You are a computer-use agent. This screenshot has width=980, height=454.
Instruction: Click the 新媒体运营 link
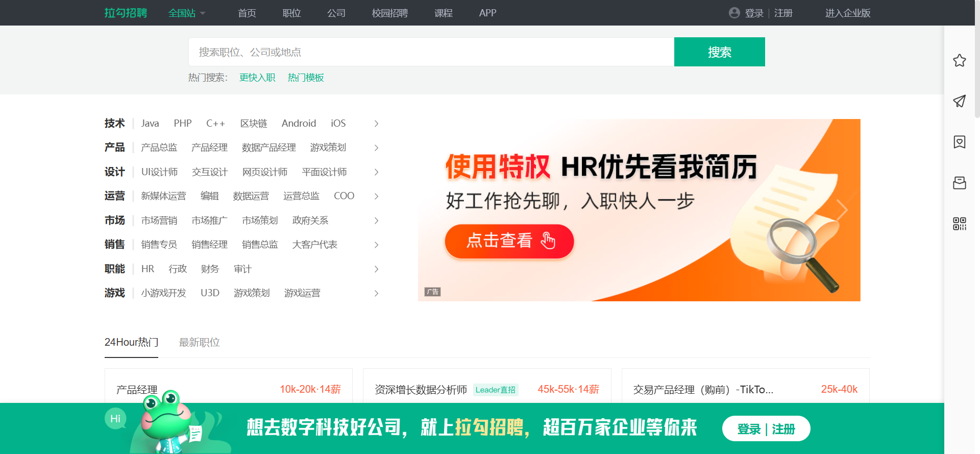click(164, 196)
